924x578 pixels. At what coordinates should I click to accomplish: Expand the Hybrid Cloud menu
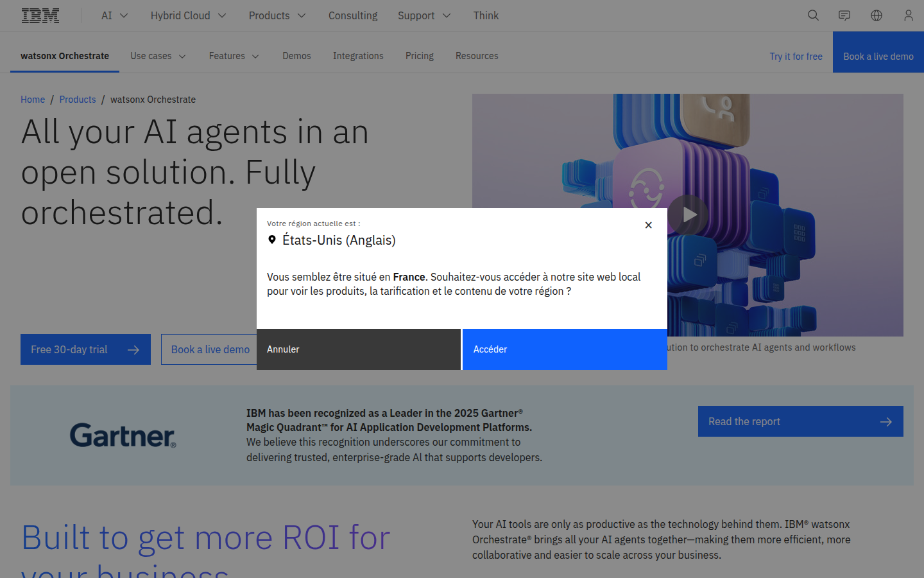click(188, 15)
